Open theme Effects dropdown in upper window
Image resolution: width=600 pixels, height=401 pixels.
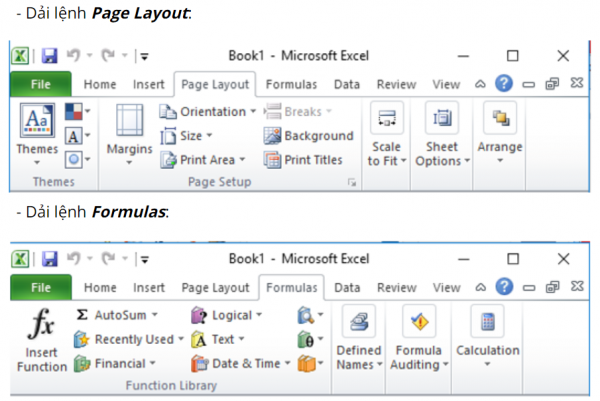tap(78, 159)
